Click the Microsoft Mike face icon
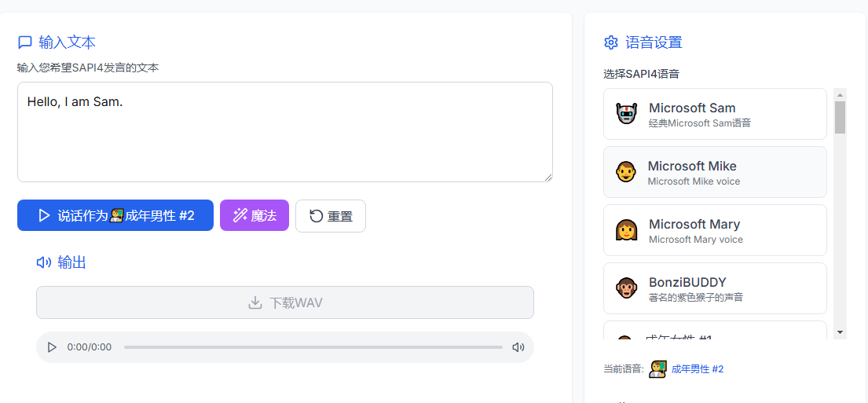868x403 pixels. click(625, 172)
